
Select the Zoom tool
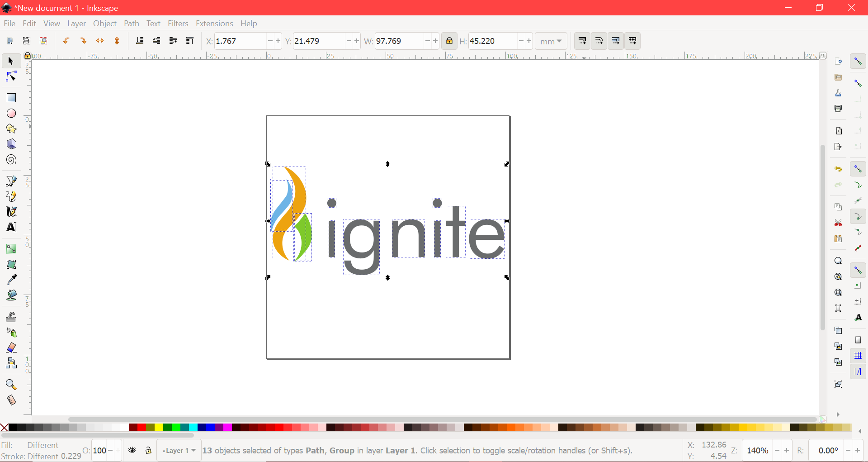coord(11,385)
